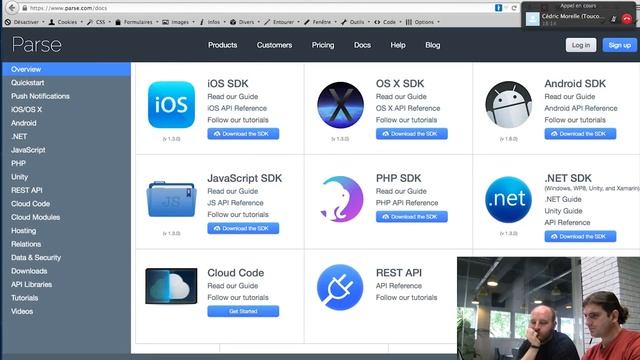This screenshot has width=640, height=360.
Task: Open Customers in top navigation
Action: [x=274, y=45]
